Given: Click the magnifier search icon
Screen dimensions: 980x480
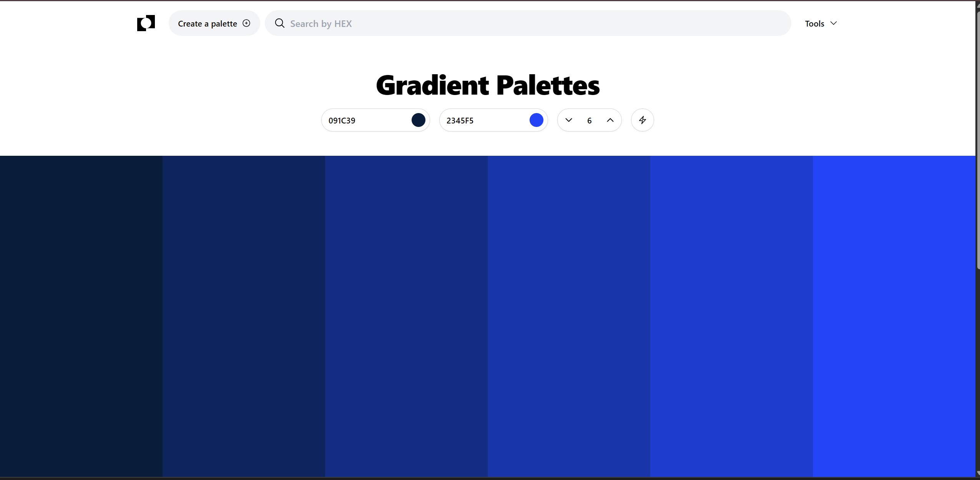Looking at the screenshot, I should click(x=280, y=23).
